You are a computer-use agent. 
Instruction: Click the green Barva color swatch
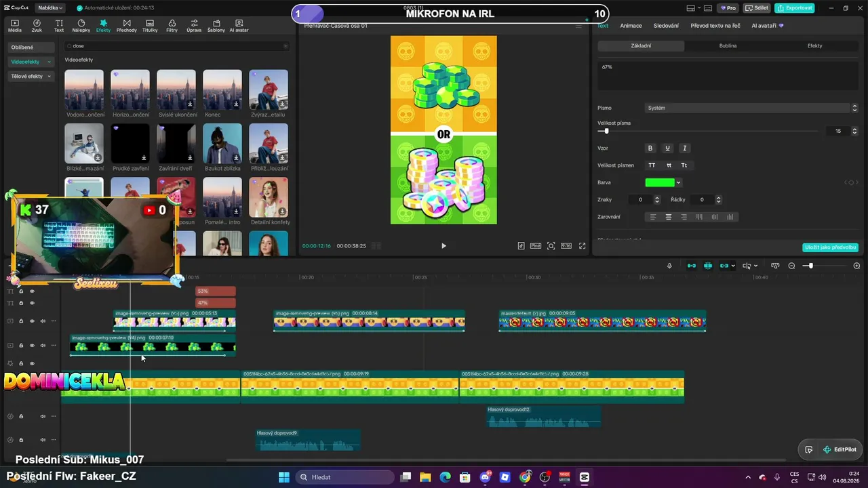coord(660,182)
